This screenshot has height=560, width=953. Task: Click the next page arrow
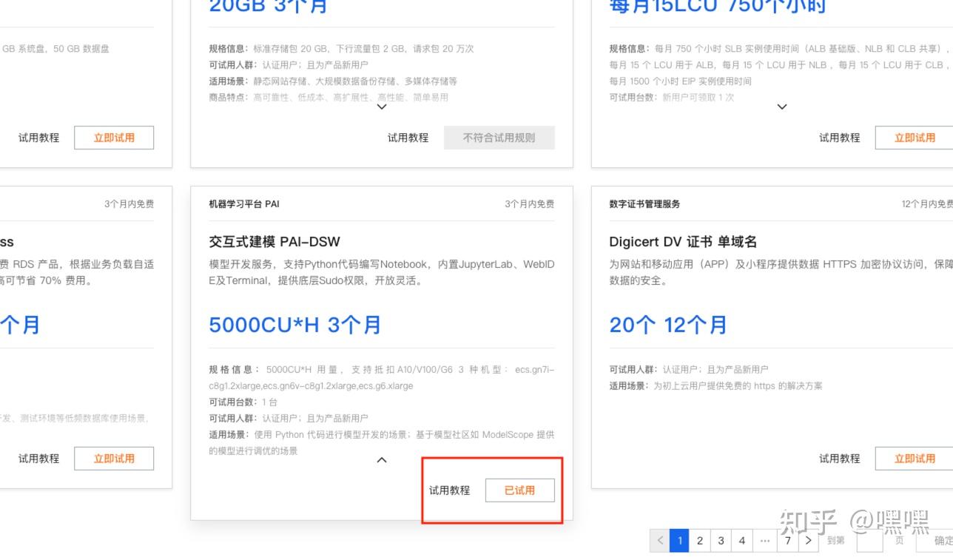tap(807, 540)
